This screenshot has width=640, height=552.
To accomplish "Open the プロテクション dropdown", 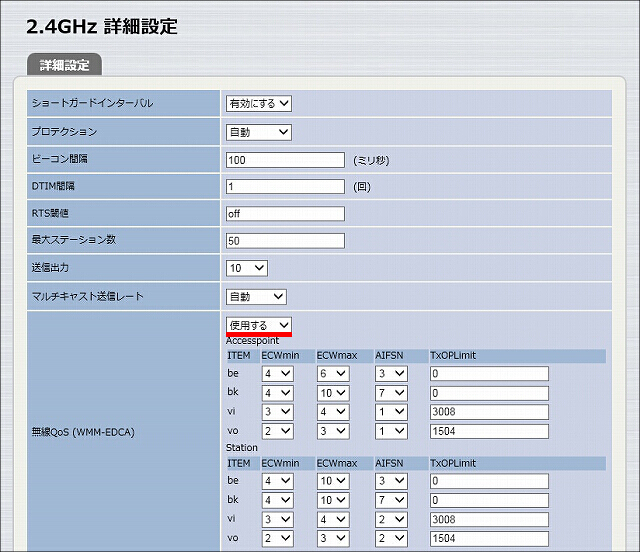I will (259, 132).
